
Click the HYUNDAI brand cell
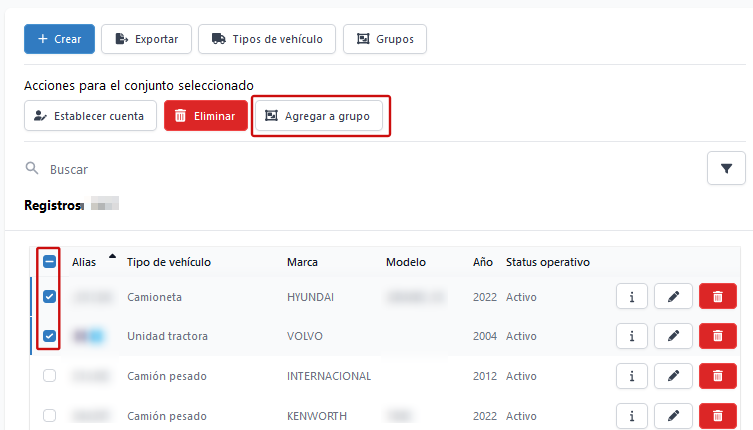(310, 297)
